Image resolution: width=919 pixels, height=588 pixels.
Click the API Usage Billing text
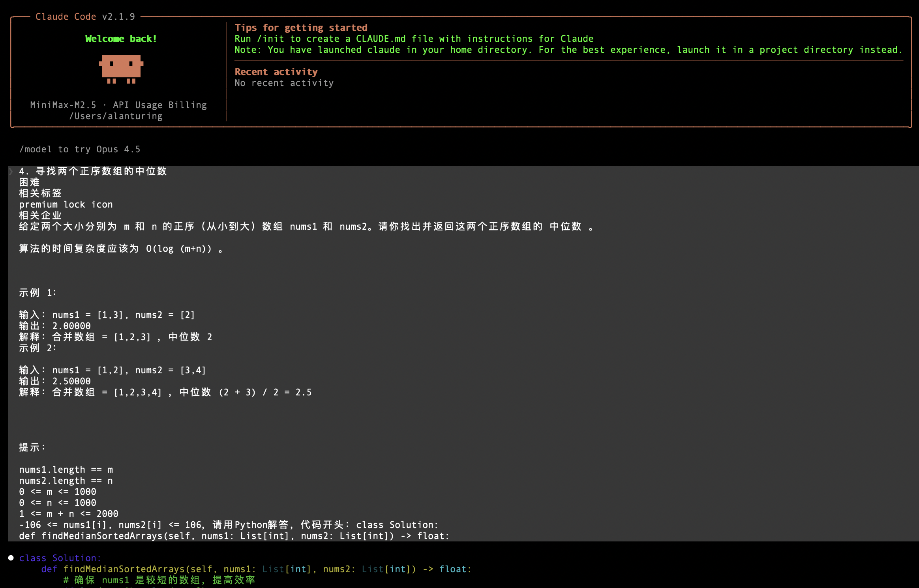coord(160,105)
